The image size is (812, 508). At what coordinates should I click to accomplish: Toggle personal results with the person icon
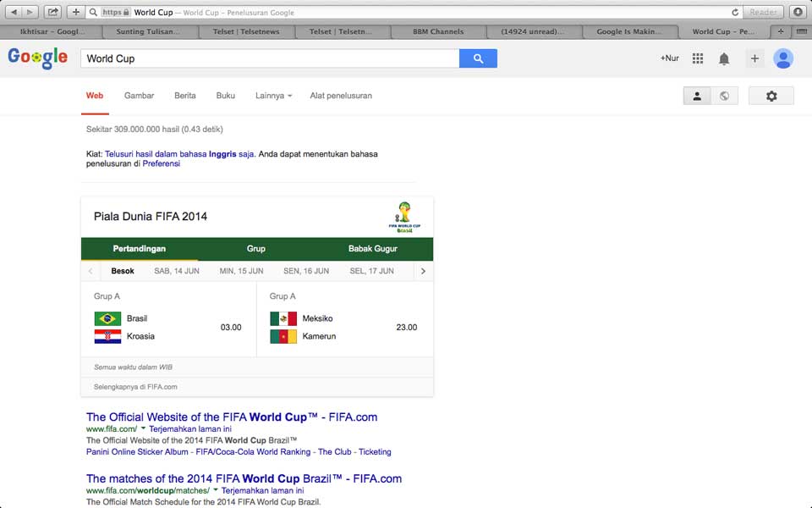697,96
